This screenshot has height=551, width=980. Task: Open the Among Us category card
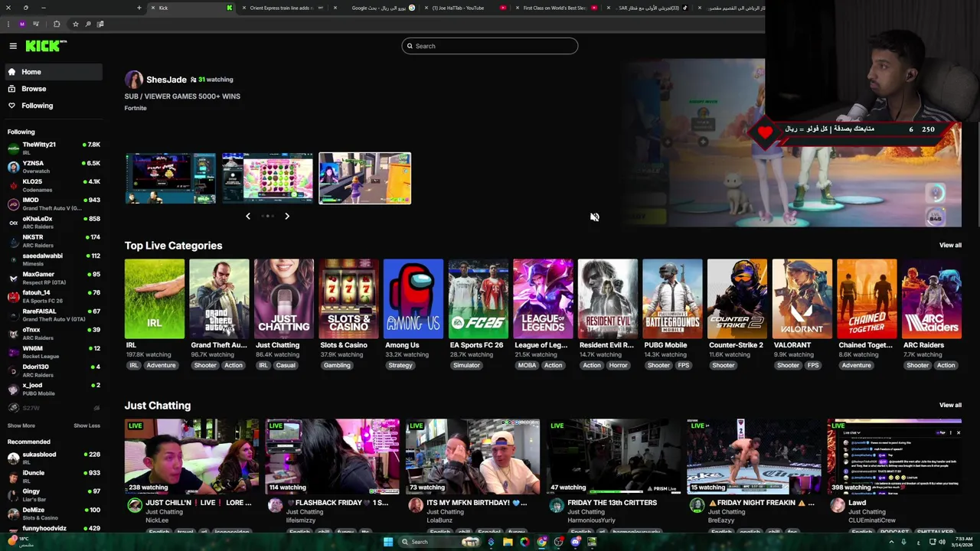(x=413, y=298)
